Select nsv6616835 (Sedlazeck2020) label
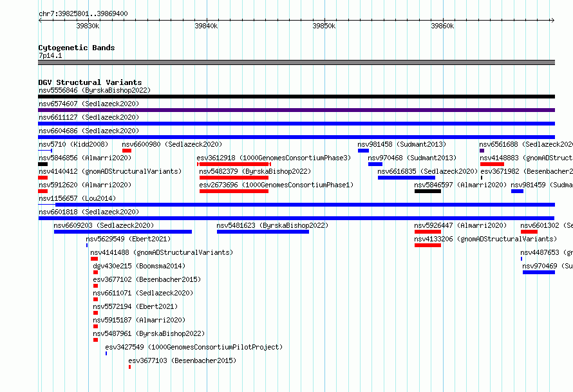The width and height of the screenshot is (573, 392). pos(428,171)
